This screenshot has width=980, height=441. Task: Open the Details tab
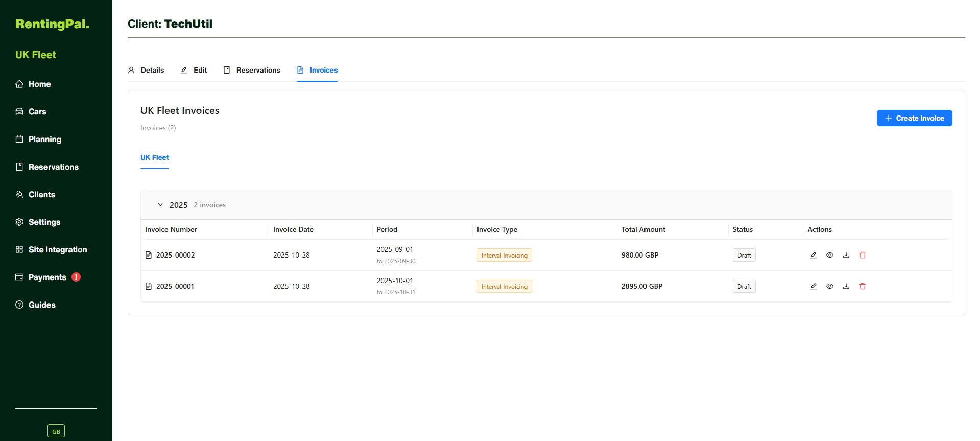(146, 70)
